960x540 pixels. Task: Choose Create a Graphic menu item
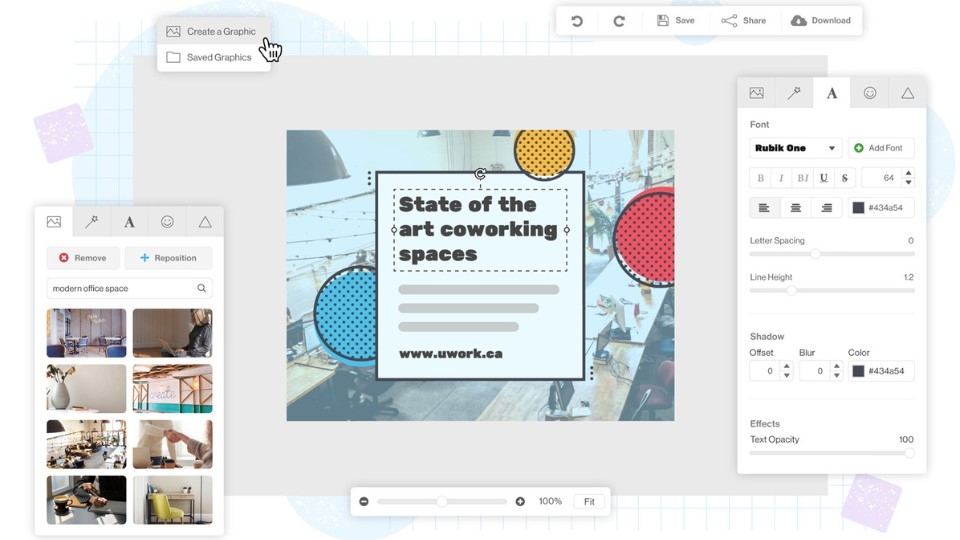[x=220, y=31]
